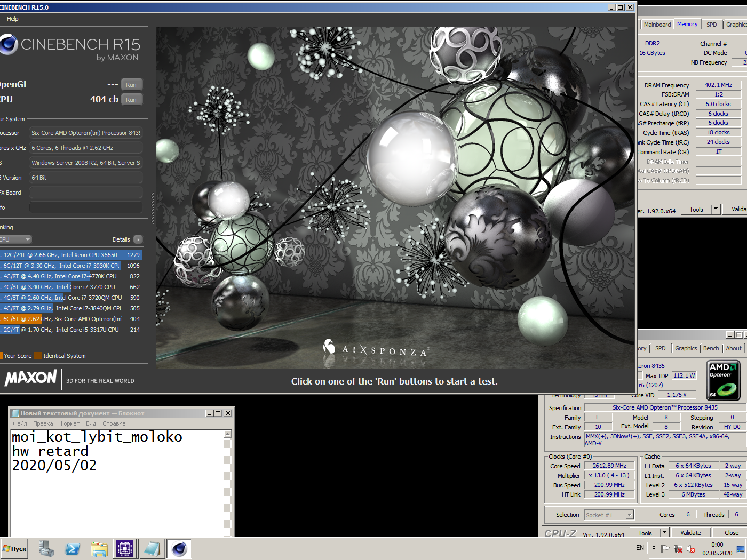Switch to CPU-Z via its purple taskbar icon
Image resolution: width=747 pixels, height=560 pixels.
coord(125,548)
